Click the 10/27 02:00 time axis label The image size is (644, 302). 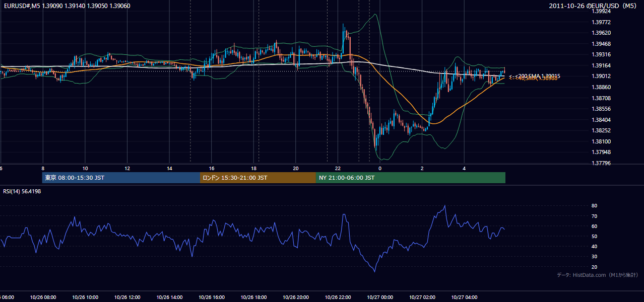422,297
